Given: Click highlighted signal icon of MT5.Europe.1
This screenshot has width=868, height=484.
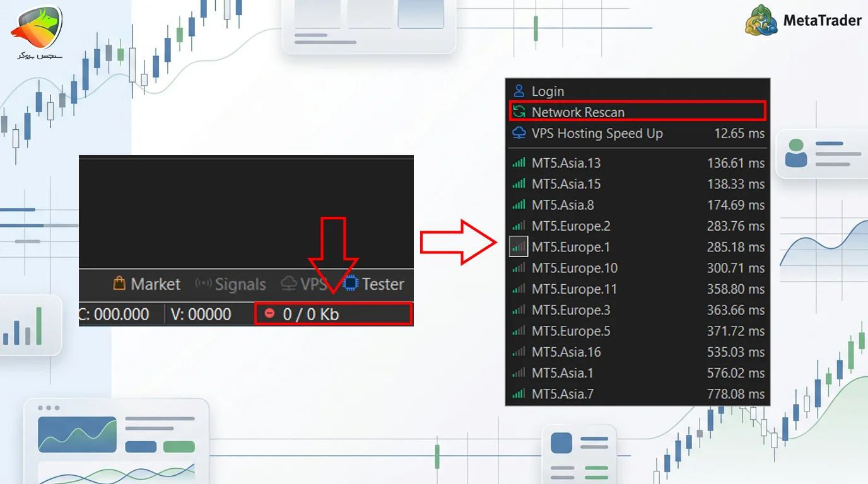Looking at the screenshot, I should [519, 246].
